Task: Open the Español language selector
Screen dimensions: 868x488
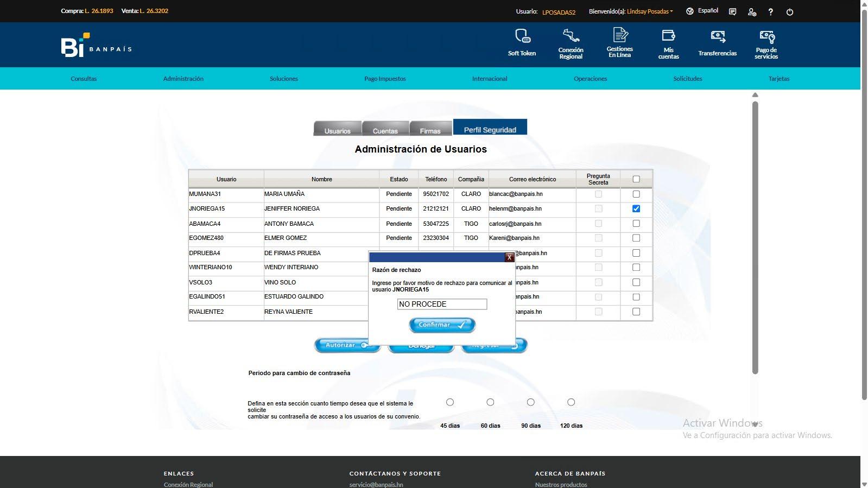Action: (x=702, y=11)
